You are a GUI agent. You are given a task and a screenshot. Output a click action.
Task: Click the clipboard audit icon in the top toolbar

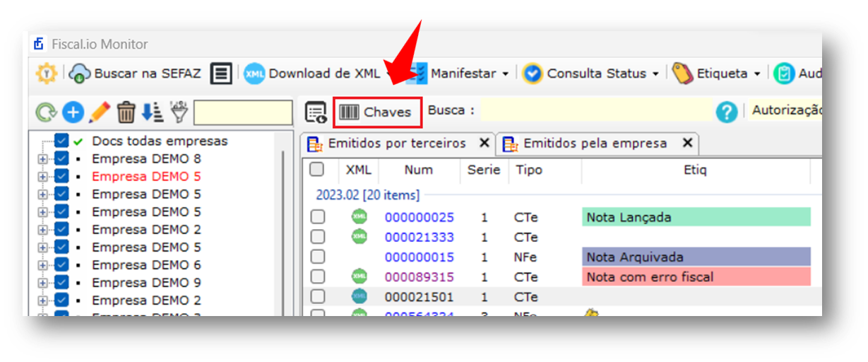click(x=784, y=74)
